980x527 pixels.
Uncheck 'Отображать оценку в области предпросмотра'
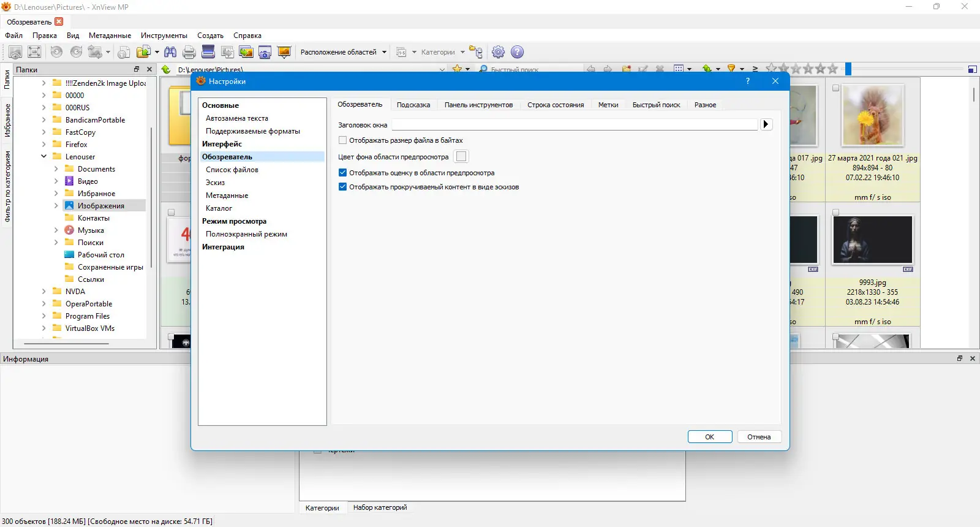coord(343,173)
